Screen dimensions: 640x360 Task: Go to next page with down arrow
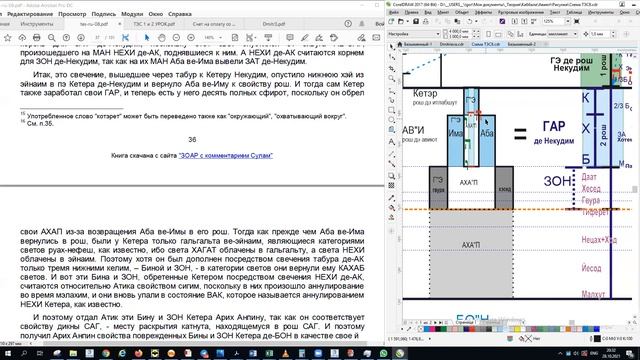click(x=81, y=38)
